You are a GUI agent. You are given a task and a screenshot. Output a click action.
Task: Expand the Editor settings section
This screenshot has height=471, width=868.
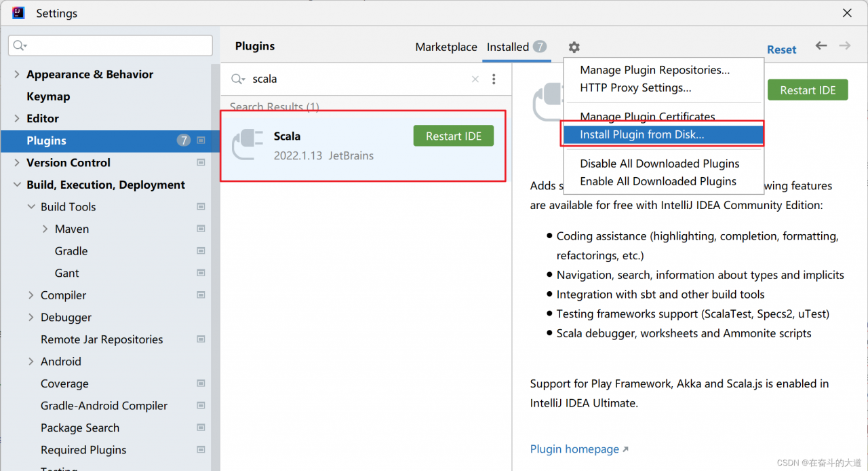17,118
